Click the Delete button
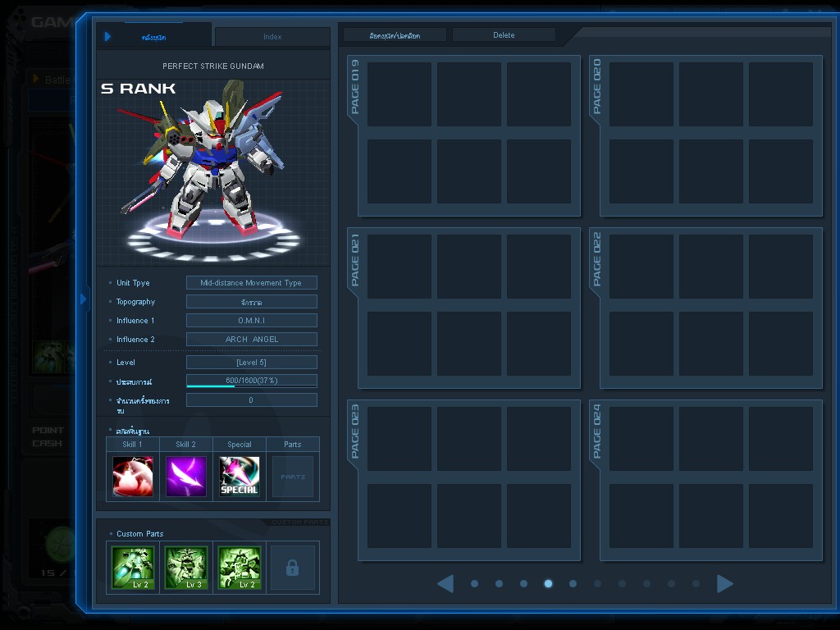This screenshot has width=840, height=630. pyautogui.click(x=504, y=34)
